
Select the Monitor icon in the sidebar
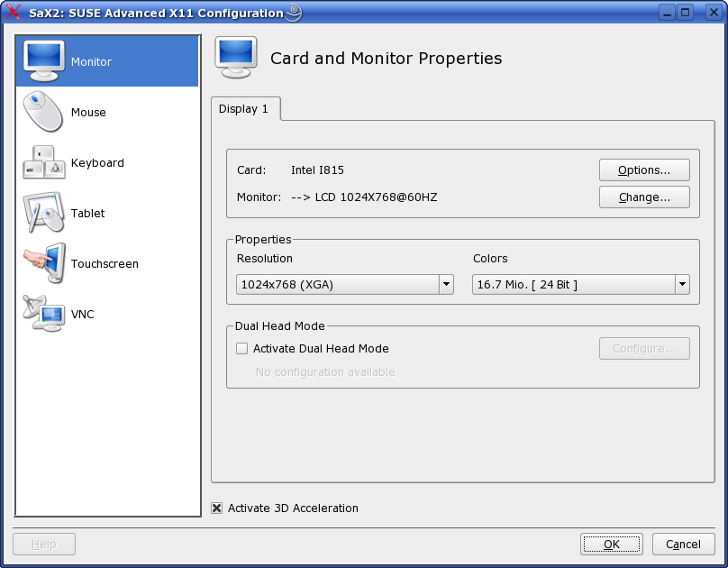tap(43, 61)
